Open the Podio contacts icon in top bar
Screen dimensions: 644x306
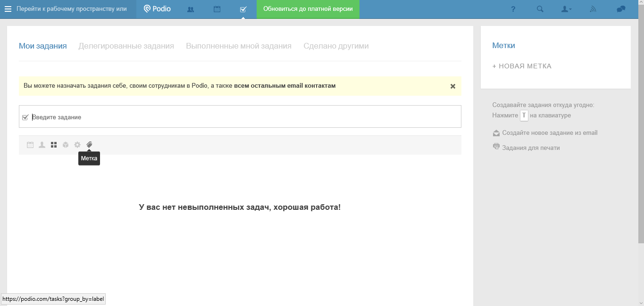[x=191, y=8]
